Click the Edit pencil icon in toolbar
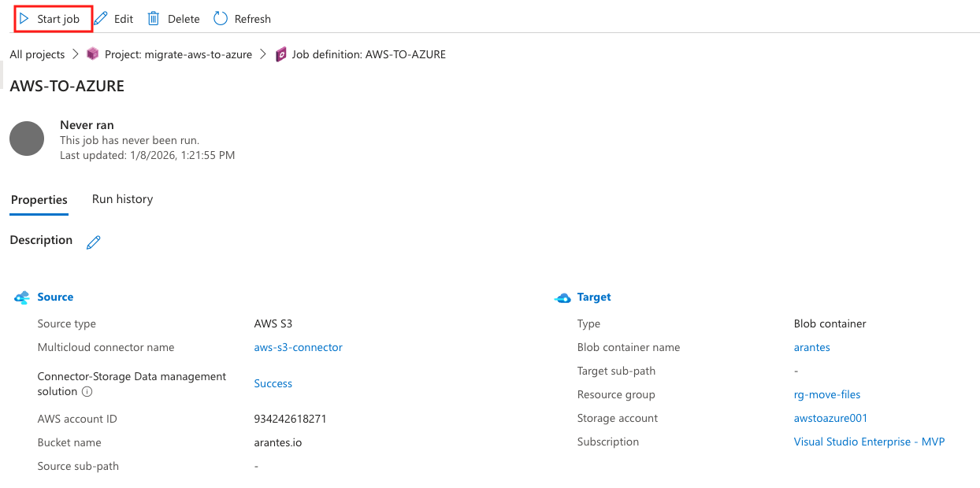Viewport: 980px width, 488px height. coord(101,19)
